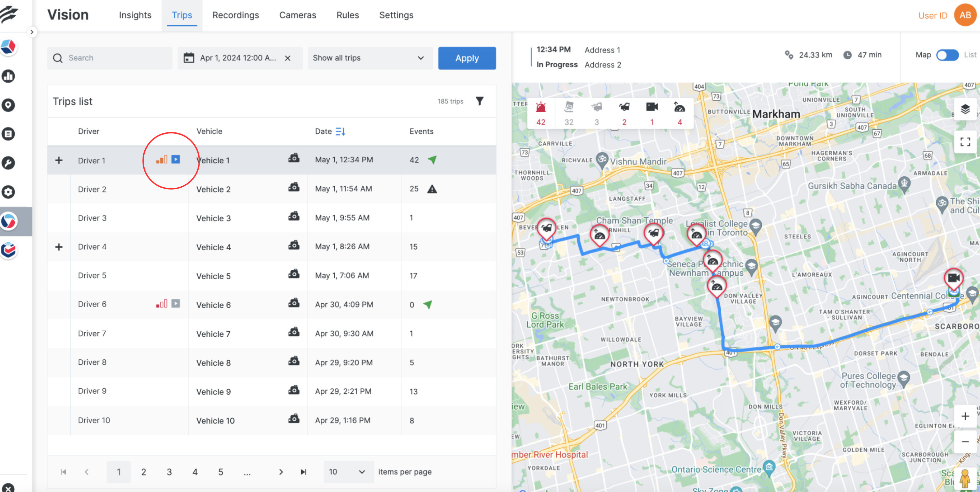This screenshot has width=980, height=492.
Task: Click the camera icon for Vehicle 2
Action: tap(294, 187)
